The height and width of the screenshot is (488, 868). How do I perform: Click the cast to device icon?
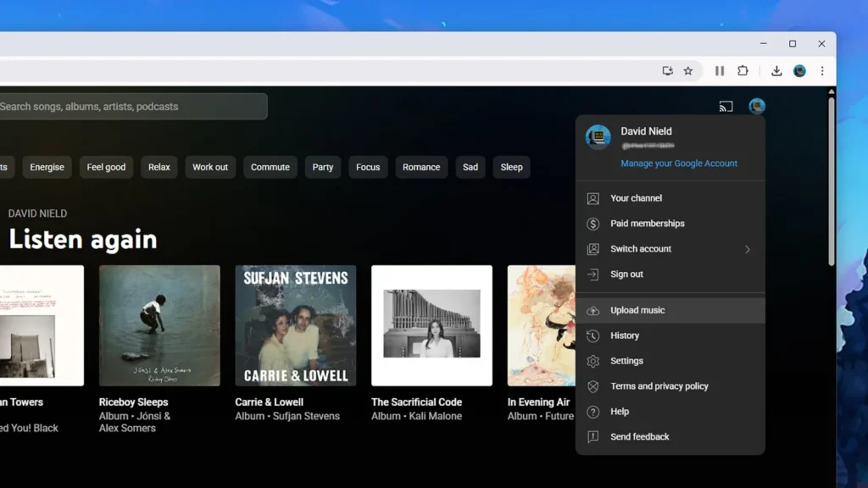pyautogui.click(x=726, y=106)
